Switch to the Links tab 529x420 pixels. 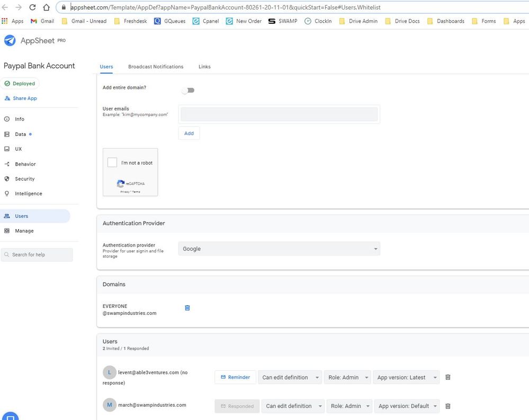tap(204, 67)
